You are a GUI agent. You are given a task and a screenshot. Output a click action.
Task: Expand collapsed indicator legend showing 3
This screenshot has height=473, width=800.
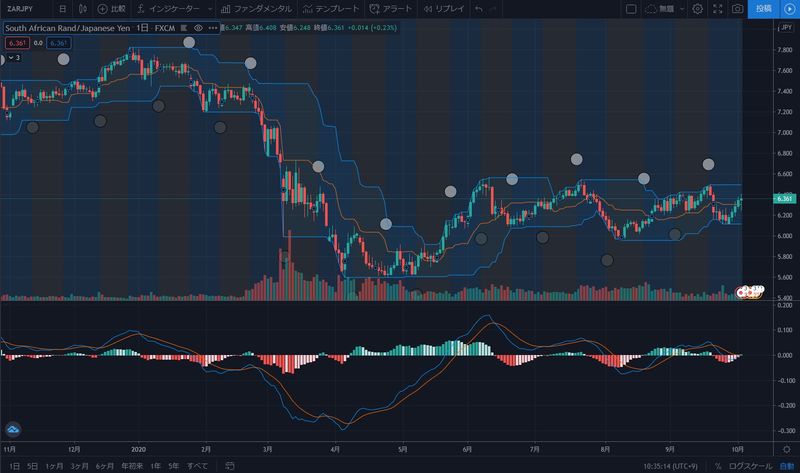[12, 60]
